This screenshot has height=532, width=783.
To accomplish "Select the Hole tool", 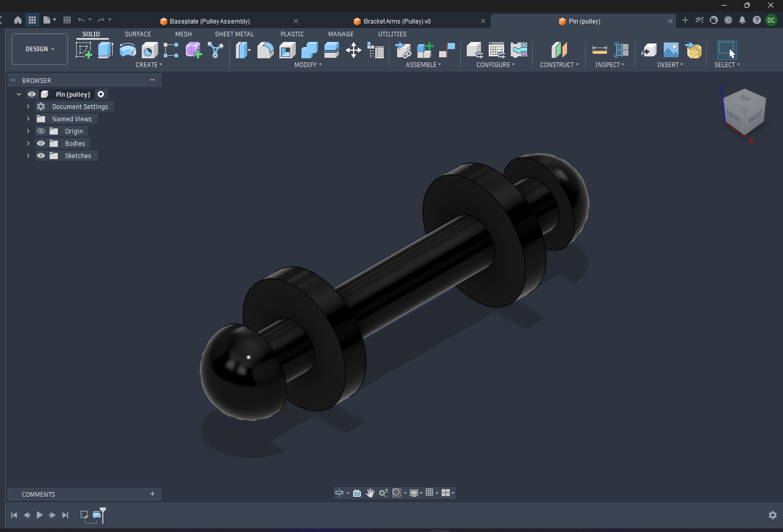I will [149, 50].
